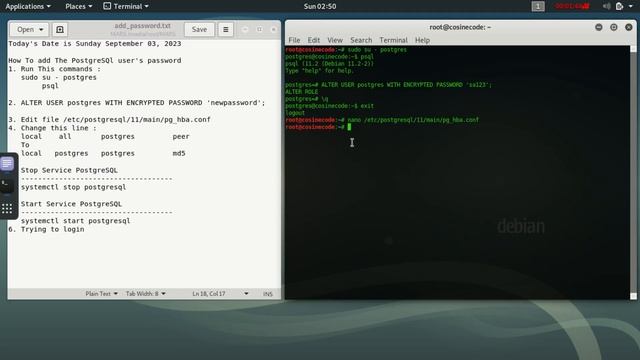Open the Terminal app menu in top bar
Image resolution: width=640 pixels, height=360 pixels.
point(126,6)
